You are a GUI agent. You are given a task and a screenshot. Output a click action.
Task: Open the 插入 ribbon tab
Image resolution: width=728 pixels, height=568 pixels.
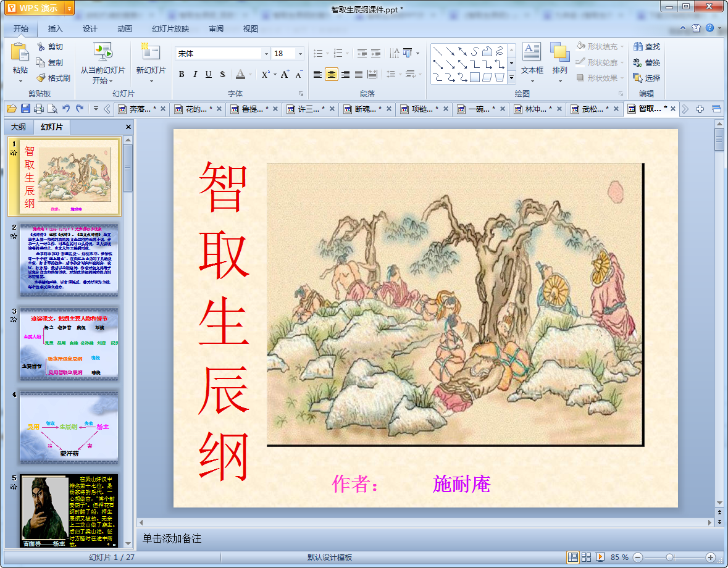point(55,29)
